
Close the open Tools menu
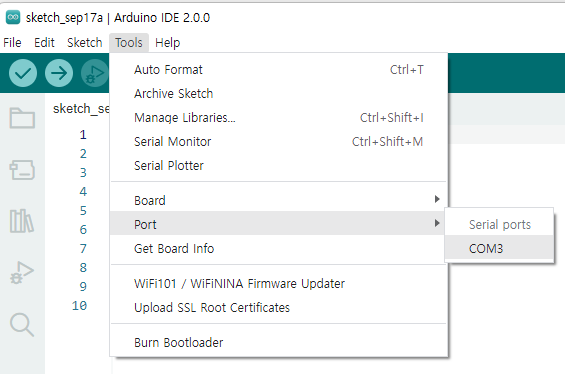coord(129,43)
